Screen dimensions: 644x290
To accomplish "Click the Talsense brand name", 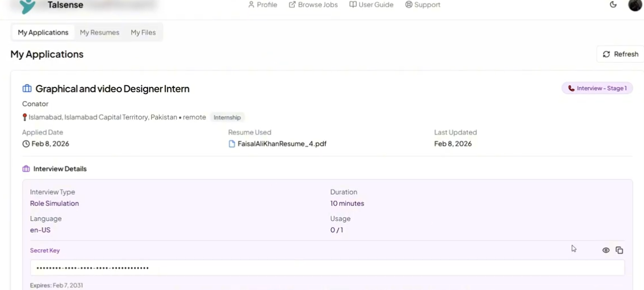I will 65,5.
